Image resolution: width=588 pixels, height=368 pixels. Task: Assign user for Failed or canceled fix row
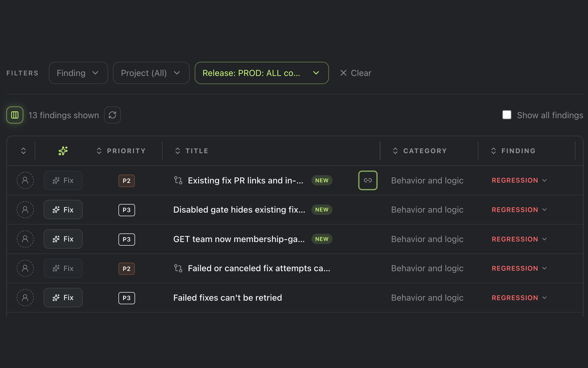pyautogui.click(x=25, y=268)
